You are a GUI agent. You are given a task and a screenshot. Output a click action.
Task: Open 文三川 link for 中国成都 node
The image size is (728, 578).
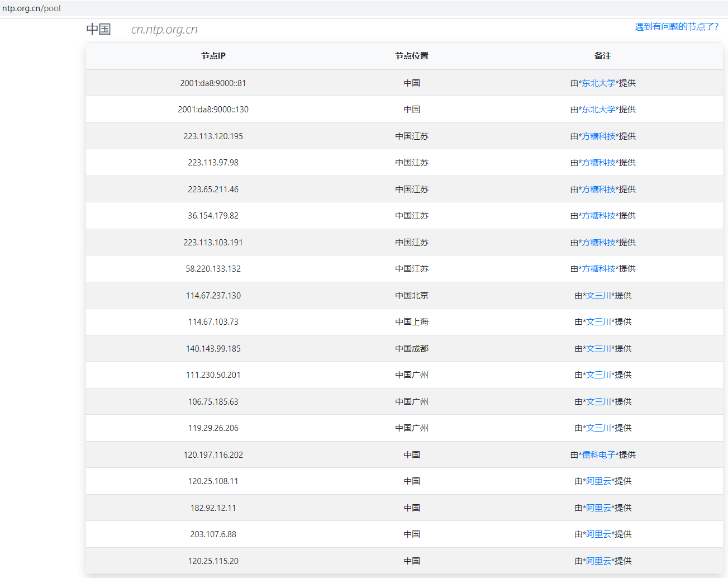[x=598, y=349]
